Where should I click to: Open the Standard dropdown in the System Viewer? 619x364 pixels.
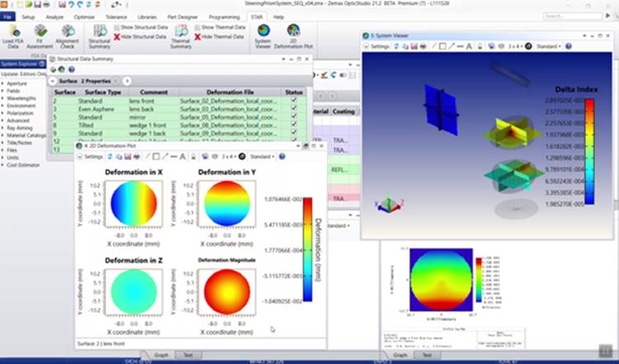[549, 46]
